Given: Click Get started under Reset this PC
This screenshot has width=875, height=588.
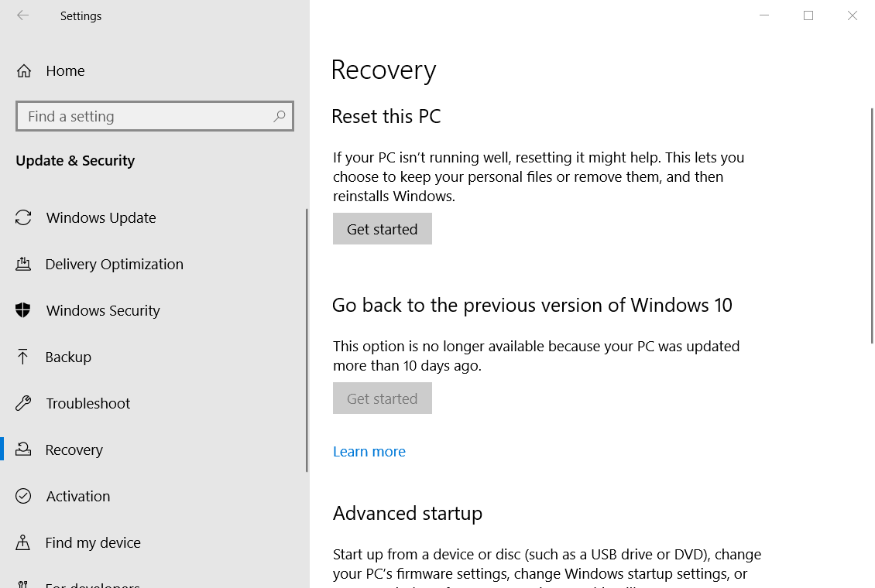Looking at the screenshot, I should (383, 228).
